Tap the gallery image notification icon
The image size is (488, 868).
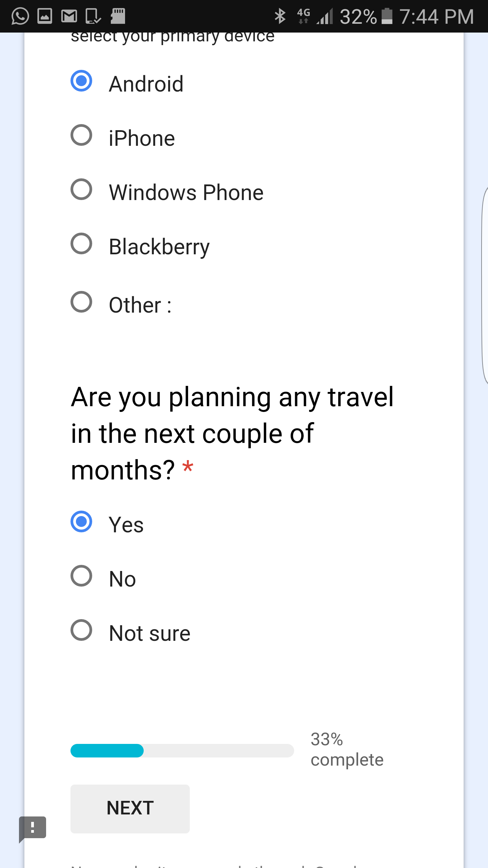(44, 16)
